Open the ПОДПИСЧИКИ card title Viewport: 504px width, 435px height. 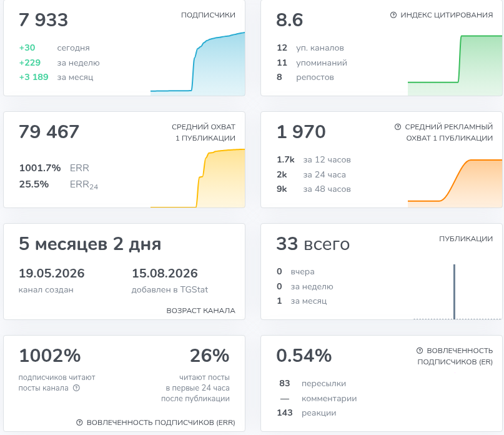click(208, 15)
